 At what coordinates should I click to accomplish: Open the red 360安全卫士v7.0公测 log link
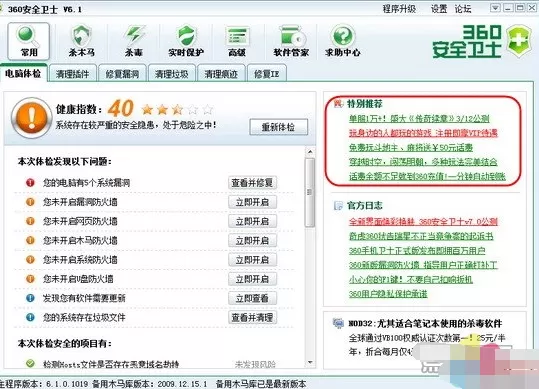423,222
